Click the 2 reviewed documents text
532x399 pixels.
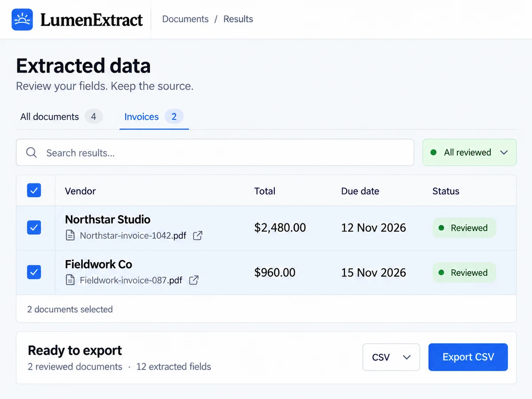[75, 367]
